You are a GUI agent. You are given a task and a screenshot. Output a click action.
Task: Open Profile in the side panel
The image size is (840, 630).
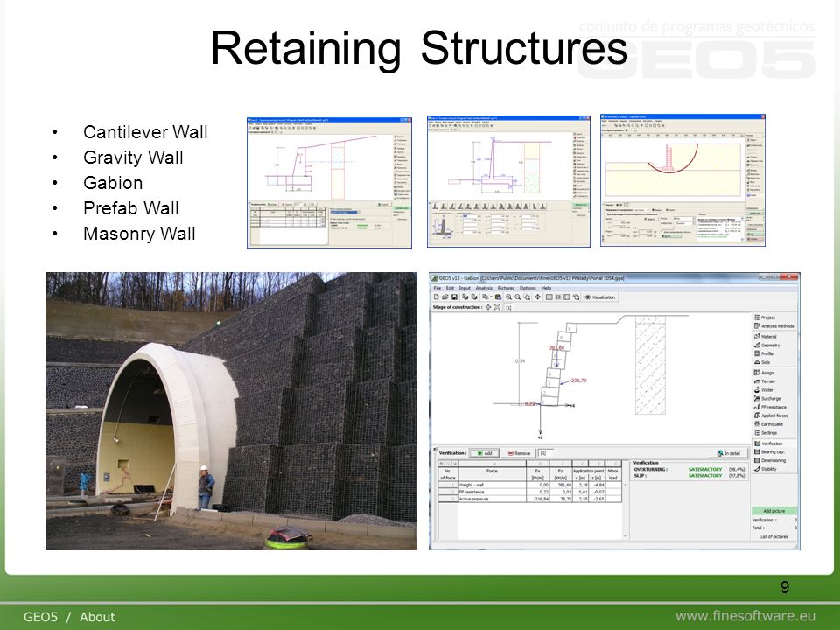coord(763,354)
